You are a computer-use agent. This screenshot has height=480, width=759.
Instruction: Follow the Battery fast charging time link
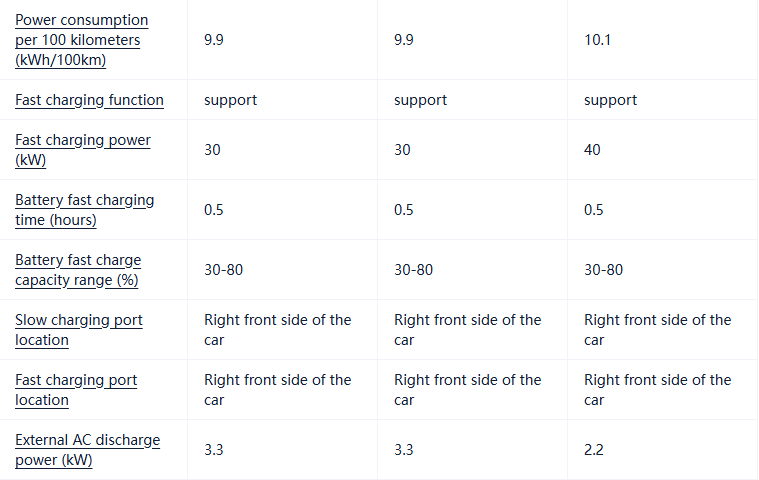tap(84, 210)
